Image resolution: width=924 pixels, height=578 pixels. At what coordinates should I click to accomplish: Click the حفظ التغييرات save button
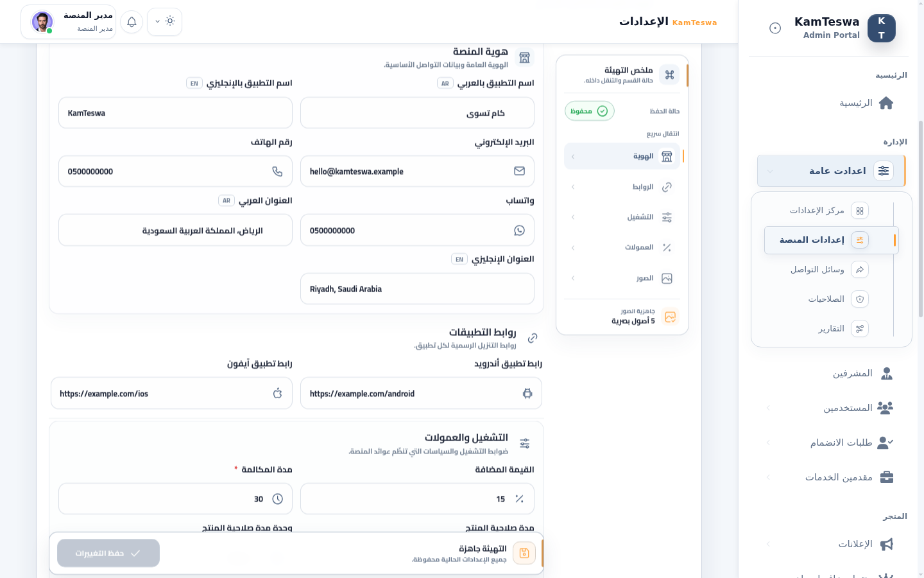pyautogui.click(x=108, y=553)
